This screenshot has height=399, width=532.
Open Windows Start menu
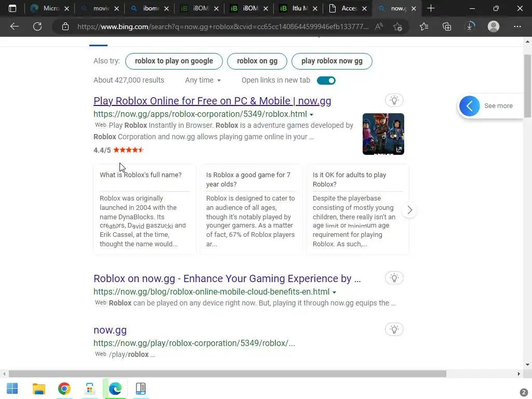[12, 389]
